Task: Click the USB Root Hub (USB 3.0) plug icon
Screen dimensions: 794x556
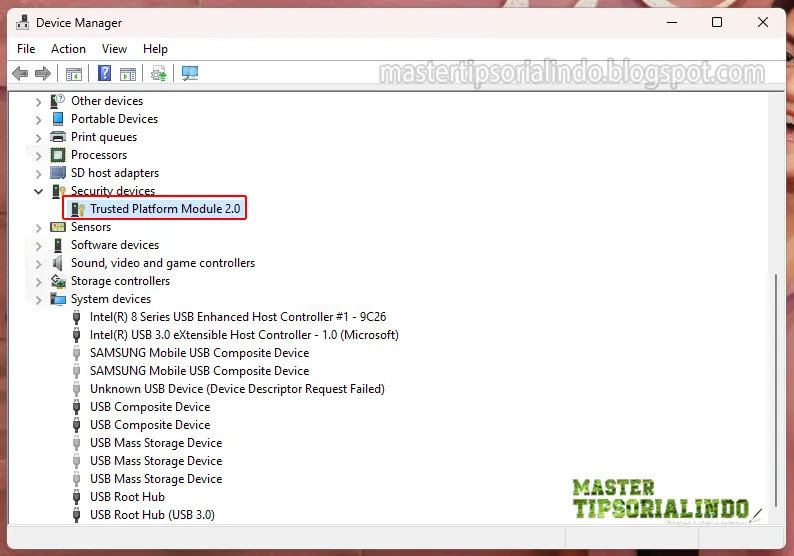Action: click(x=76, y=515)
